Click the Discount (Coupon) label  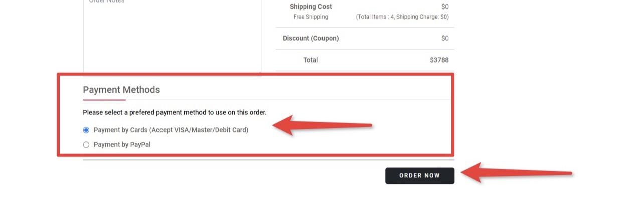pyautogui.click(x=310, y=38)
